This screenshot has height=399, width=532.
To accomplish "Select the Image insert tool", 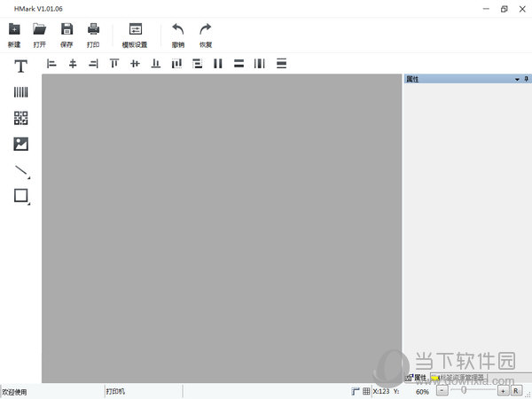I will (20, 144).
